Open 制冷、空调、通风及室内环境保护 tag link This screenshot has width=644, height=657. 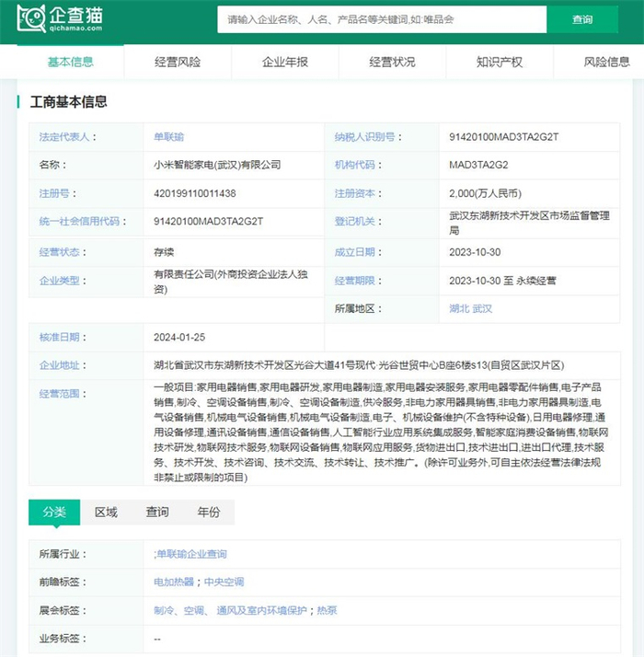(x=230, y=610)
